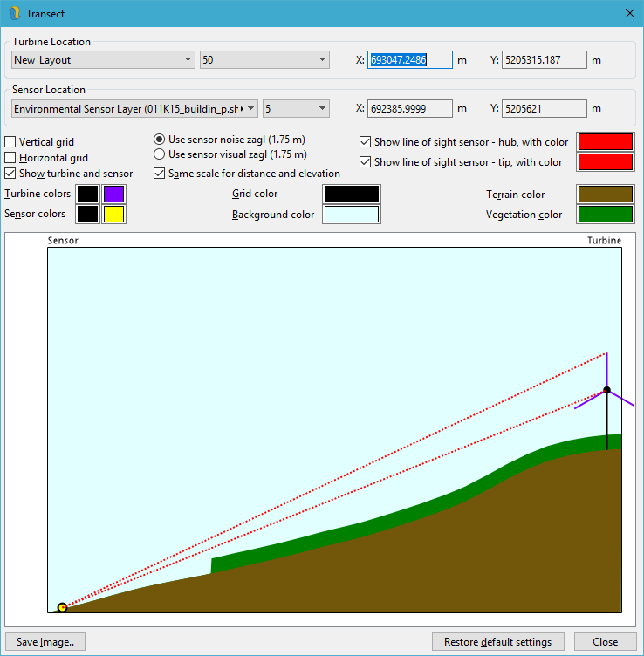
Task: Select Use sensor visual zagl option
Action: pyautogui.click(x=160, y=154)
